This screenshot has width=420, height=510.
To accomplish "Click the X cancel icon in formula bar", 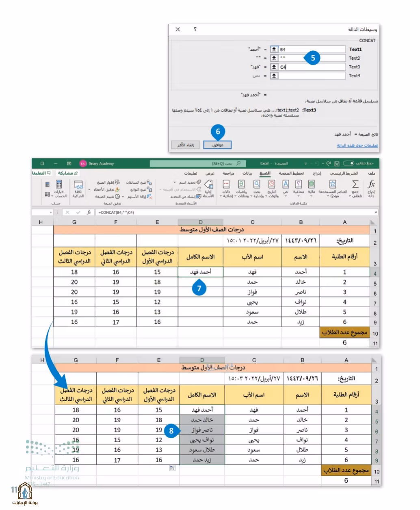I will tap(67, 212).
